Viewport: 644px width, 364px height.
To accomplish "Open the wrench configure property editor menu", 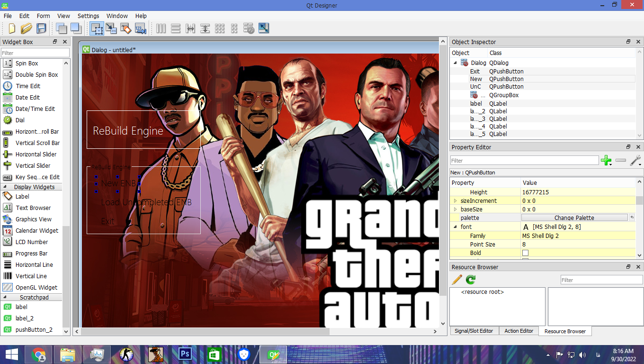I will pyautogui.click(x=636, y=161).
